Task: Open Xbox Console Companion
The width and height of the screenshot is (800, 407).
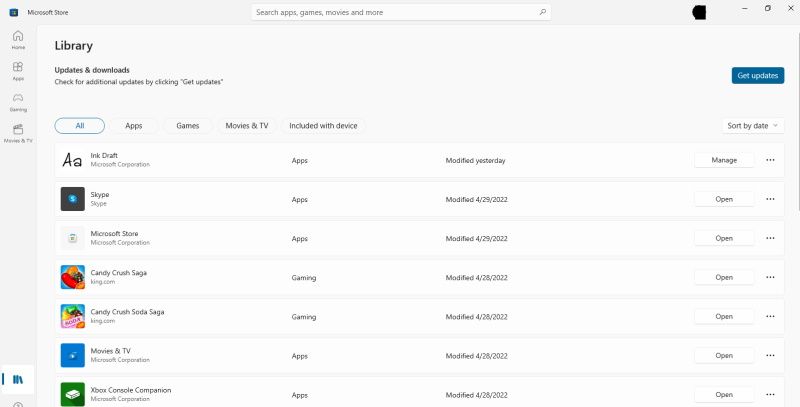Action: point(724,394)
